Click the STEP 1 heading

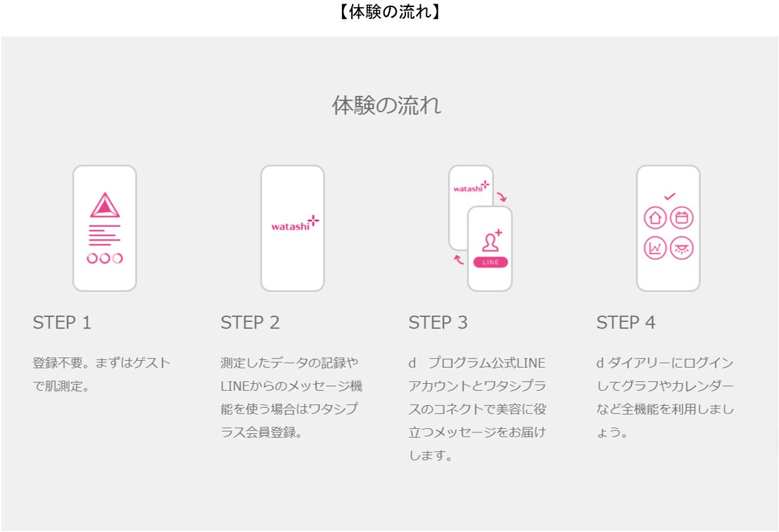pos(62,323)
